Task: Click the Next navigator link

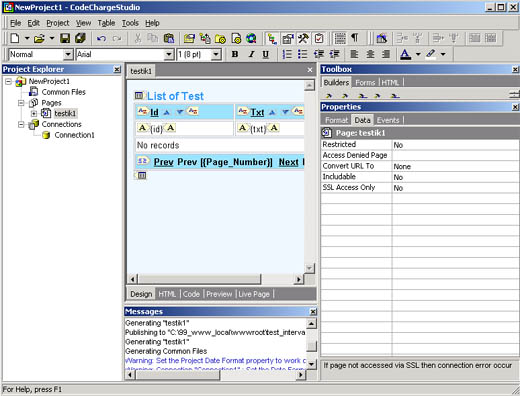Action: click(x=288, y=162)
